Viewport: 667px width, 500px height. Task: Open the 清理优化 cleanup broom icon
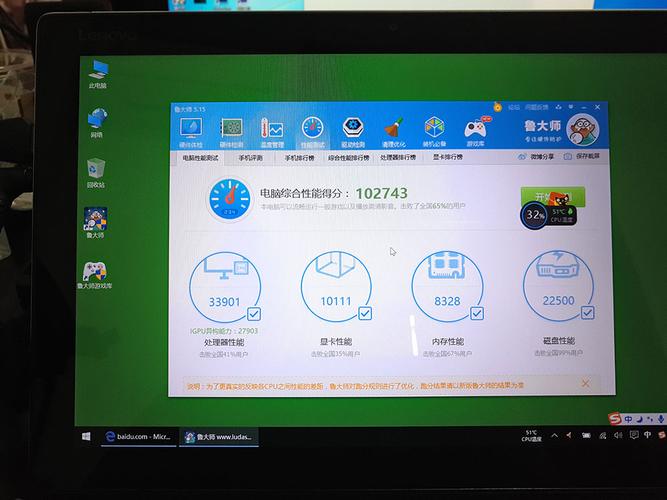click(x=393, y=132)
